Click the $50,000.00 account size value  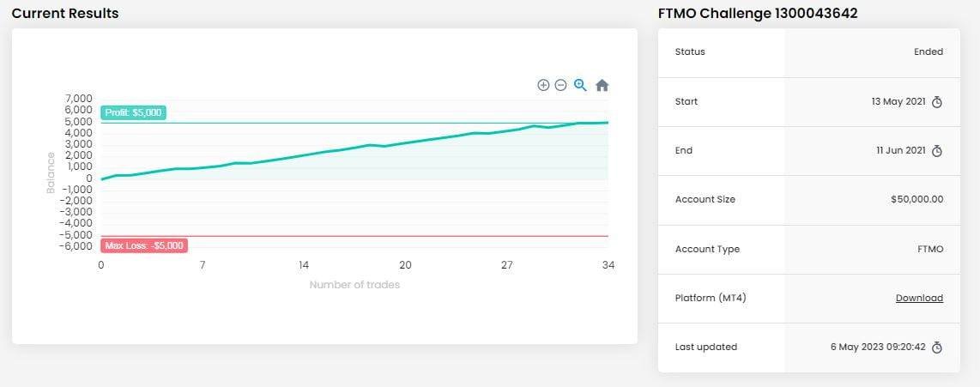(x=916, y=200)
